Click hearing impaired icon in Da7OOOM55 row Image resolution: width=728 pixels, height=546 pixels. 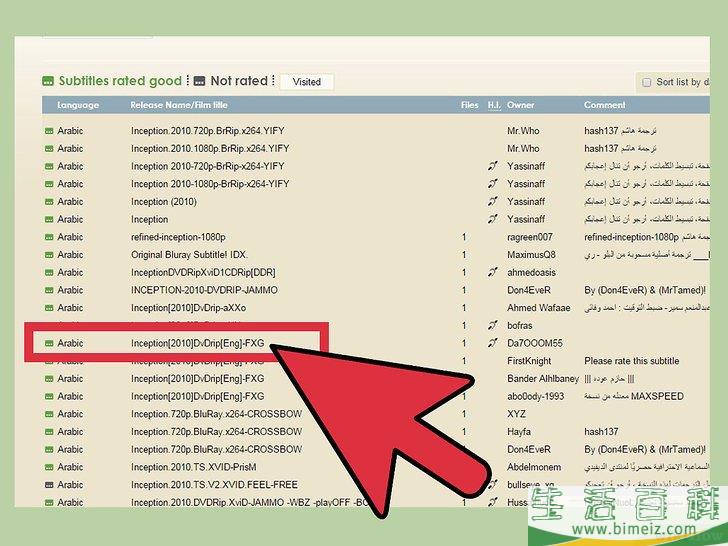[493, 343]
